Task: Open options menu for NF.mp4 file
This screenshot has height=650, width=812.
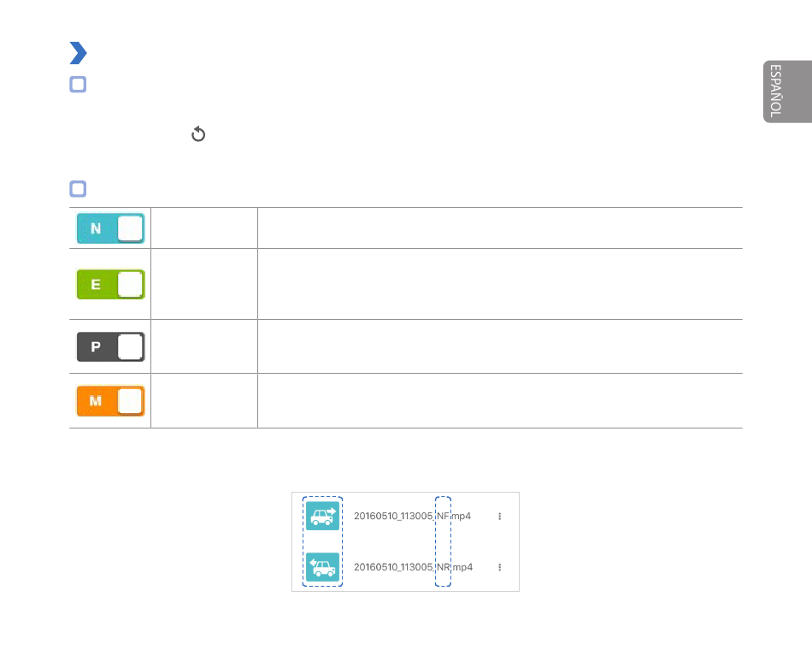Action: click(500, 517)
